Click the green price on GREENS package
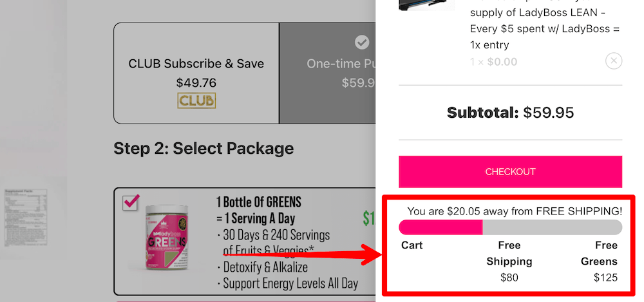Screen dimensions: 644x302 tap(368, 219)
